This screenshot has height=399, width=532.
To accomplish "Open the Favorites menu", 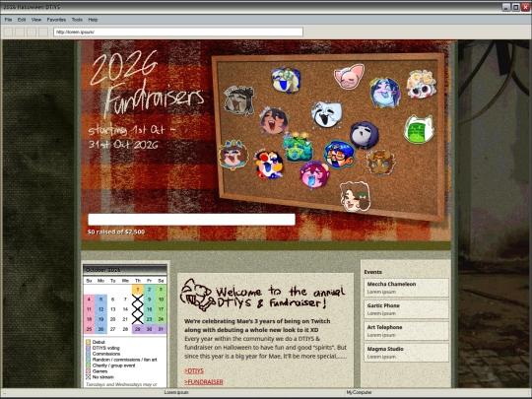I will [56, 20].
